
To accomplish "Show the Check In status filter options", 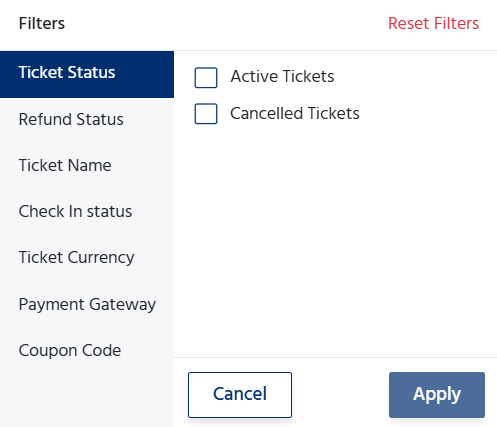I will [x=87, y=211].
